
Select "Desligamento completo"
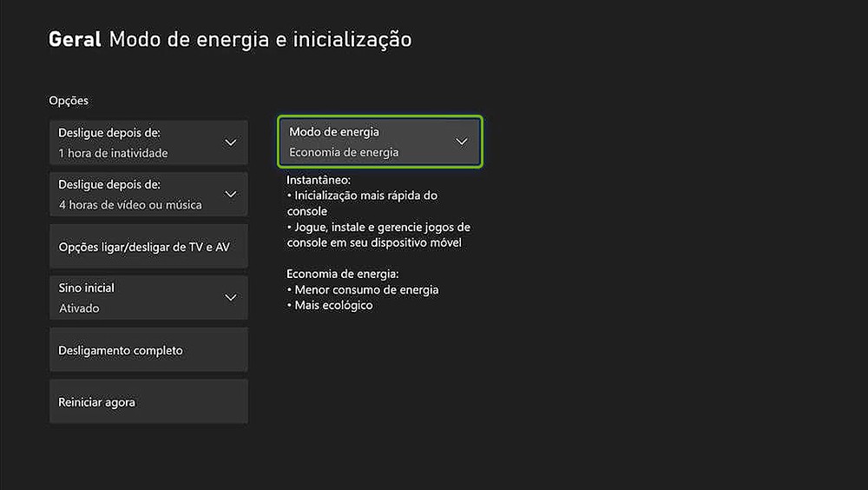tap(148, 350)
